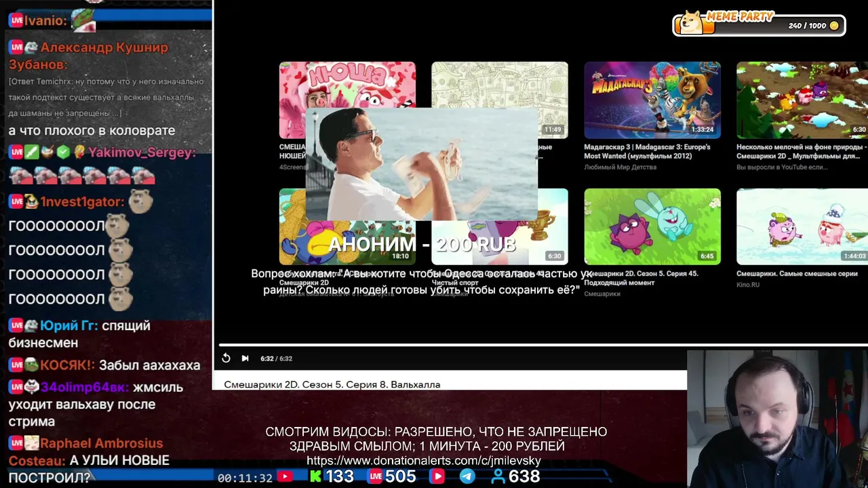Image resolution: width=868 pixels, height=488 pixels.
Task: Click the donationalerts URL text
Action: point(424,461)
